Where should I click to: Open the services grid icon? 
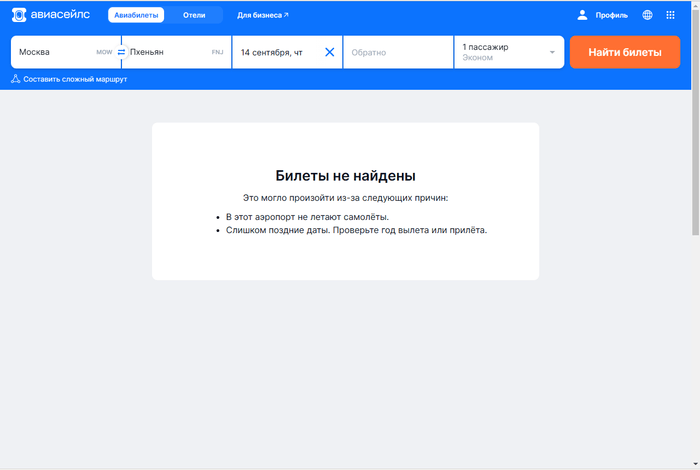click(x=671, y=15)
